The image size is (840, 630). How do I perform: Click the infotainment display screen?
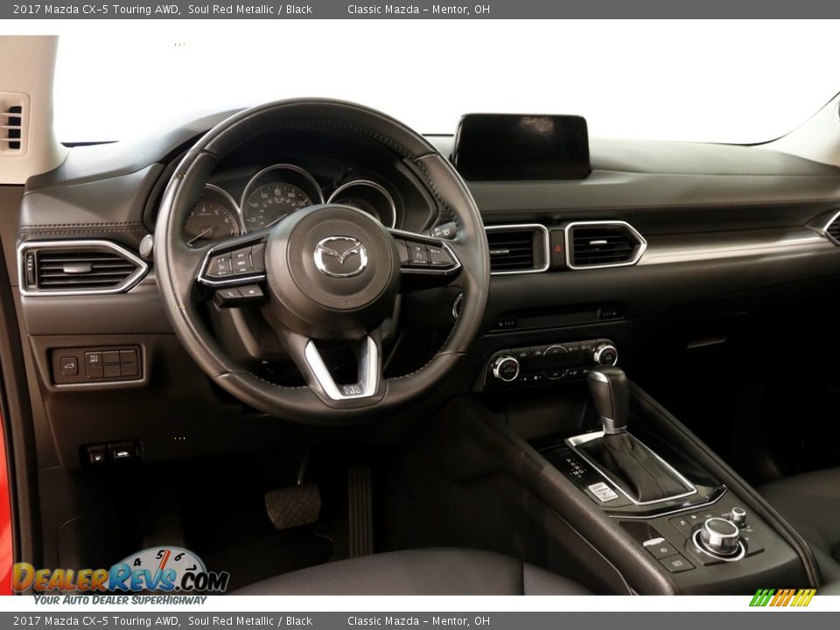521,146
